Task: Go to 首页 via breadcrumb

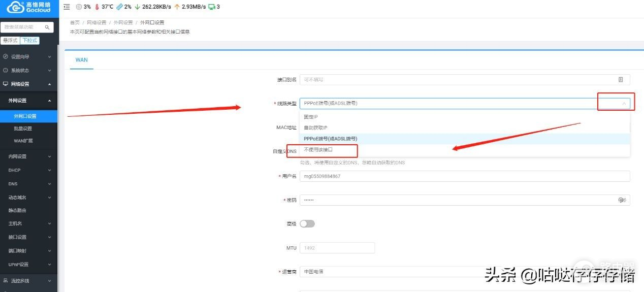Action: 75,23
